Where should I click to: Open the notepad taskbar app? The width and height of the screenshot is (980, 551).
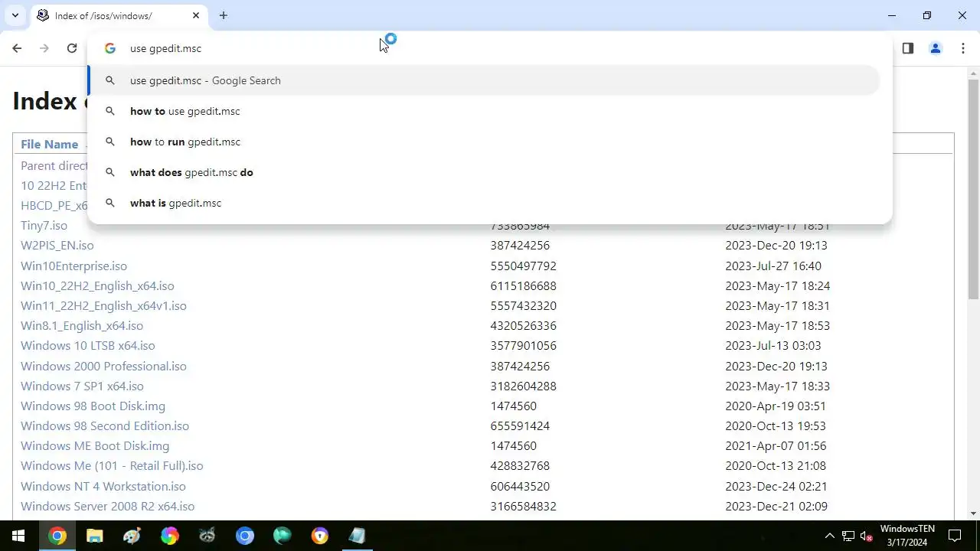(x=358, y=536)
